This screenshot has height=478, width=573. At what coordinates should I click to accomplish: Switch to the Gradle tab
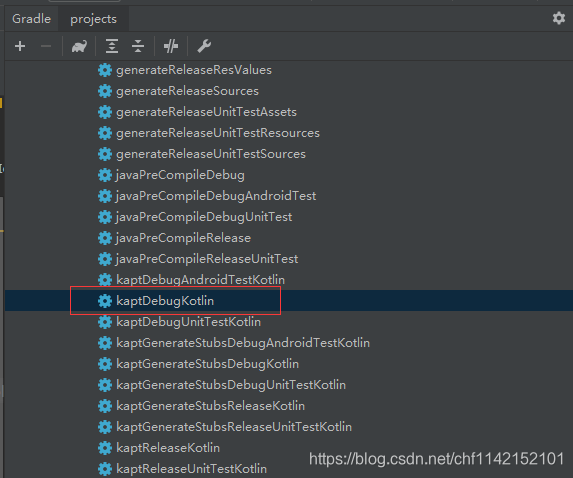point(31,19)
